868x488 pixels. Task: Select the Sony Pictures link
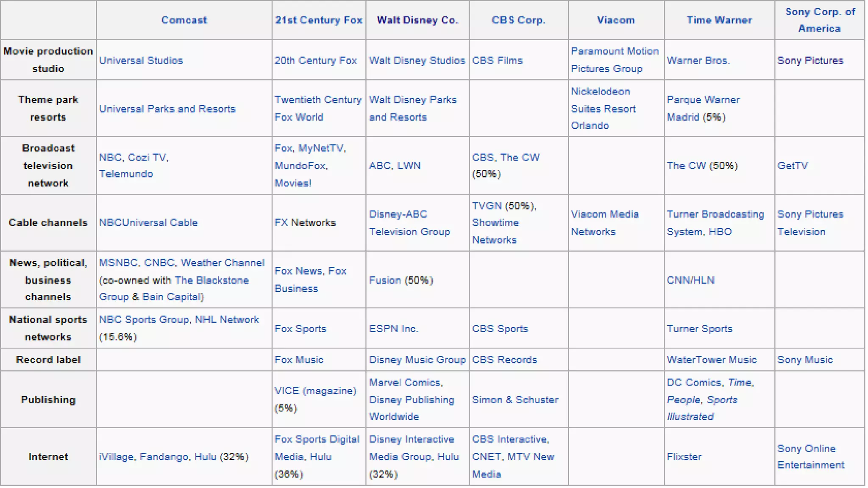point(810,60)
